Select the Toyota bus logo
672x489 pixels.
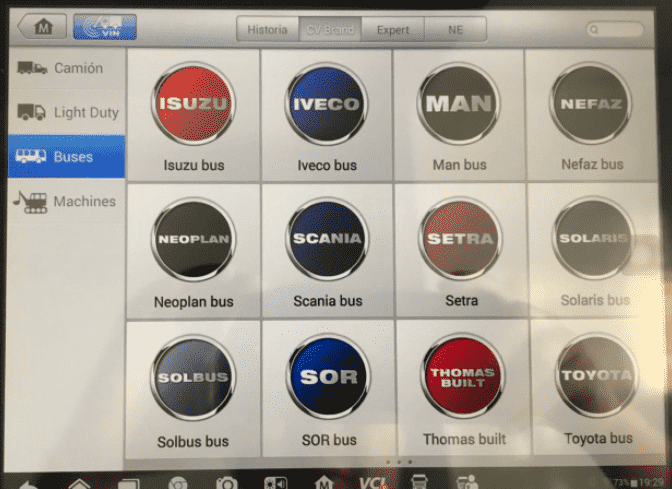pyautogui.click(x=597, y=375)
